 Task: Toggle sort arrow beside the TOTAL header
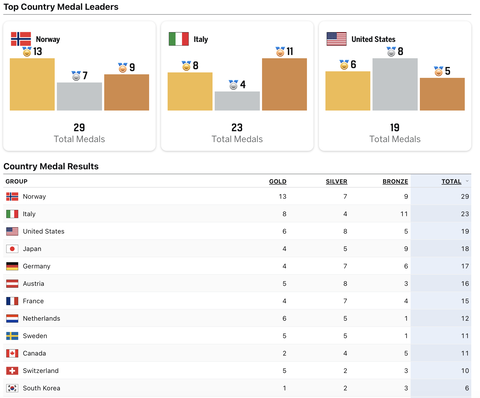tap(467, 181)
